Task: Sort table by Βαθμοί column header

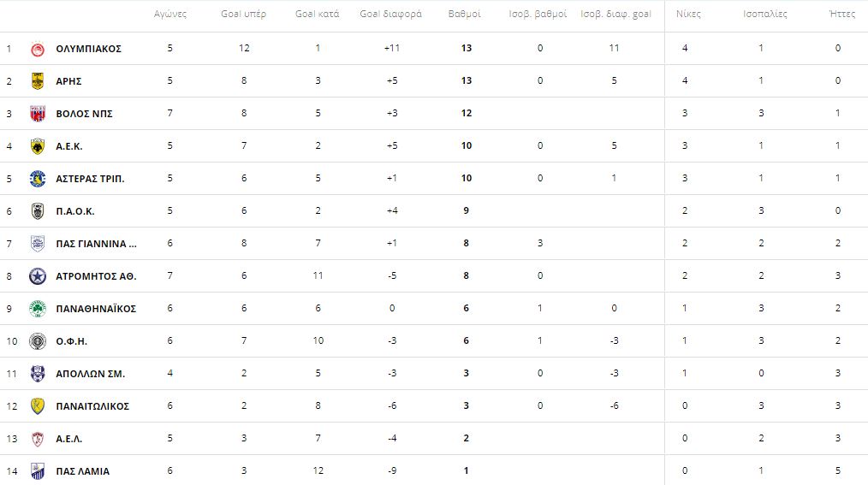Action: tap(465, 14)
